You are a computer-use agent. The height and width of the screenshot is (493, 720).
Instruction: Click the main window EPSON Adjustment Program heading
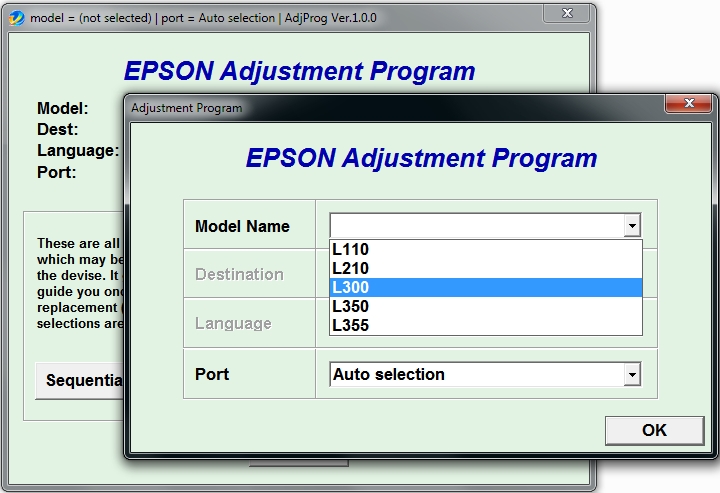click(299, 71)
